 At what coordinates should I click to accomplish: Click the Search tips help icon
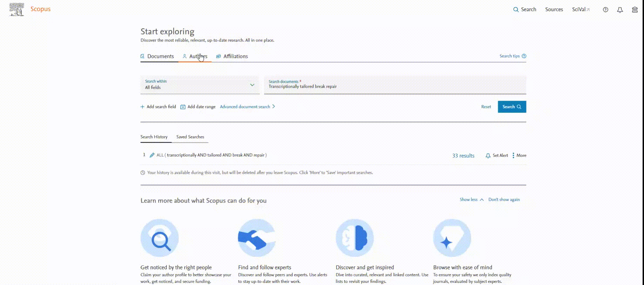(x=524, y=56)
